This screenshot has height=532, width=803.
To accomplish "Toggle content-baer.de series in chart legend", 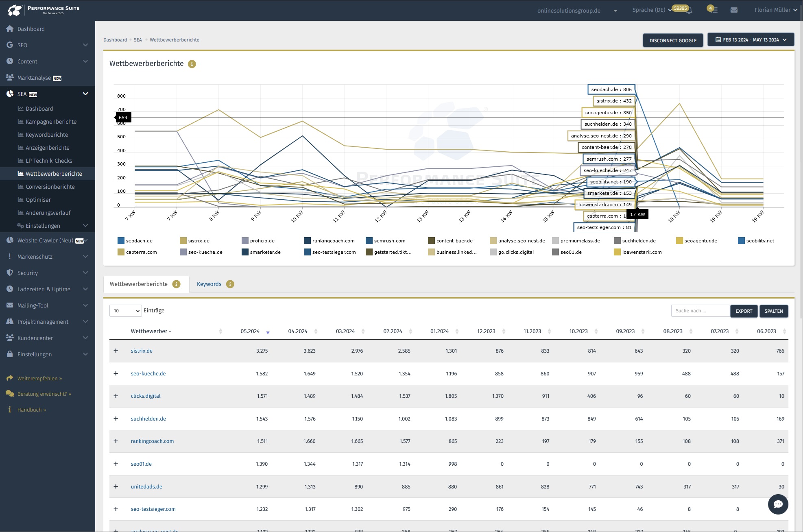I will point(450,241).
